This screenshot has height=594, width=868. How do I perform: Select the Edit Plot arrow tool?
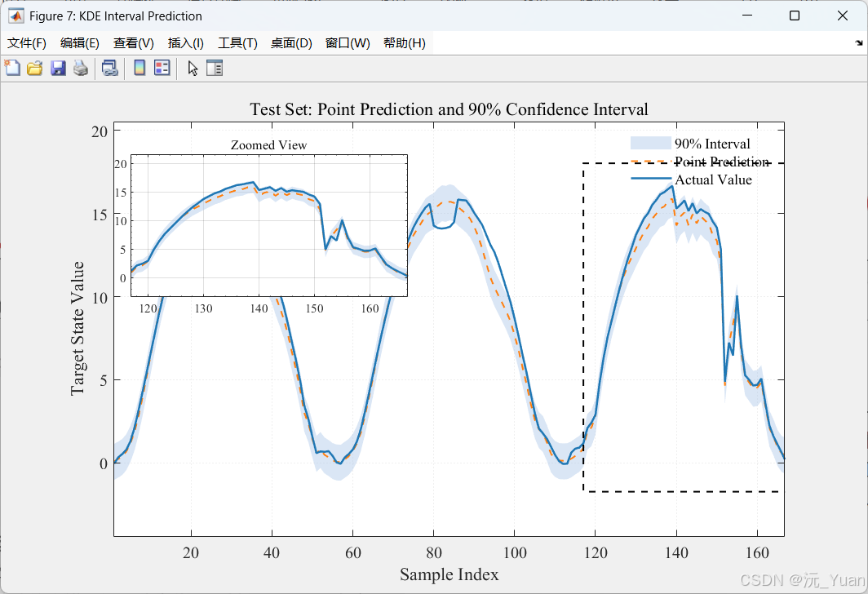tap(193, 68)
